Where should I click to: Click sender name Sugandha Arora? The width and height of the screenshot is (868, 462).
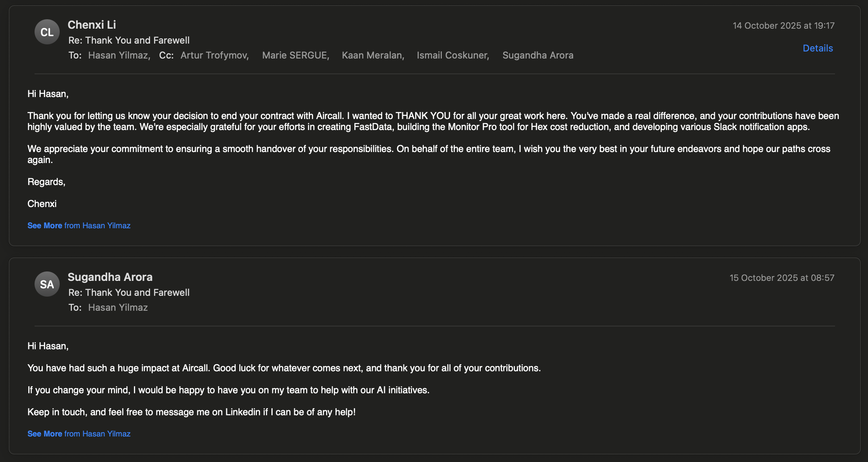110,277
